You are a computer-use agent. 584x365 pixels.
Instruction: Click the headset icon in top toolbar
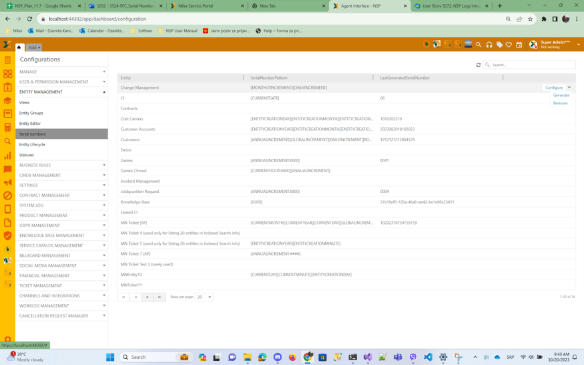point(489,45)
